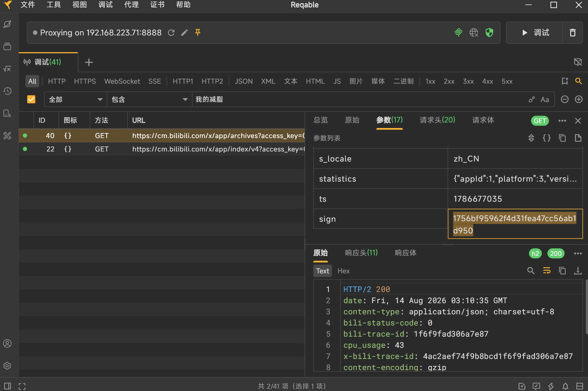This screenshot has height=391, width=588.
Task: Filter by WebSocket traffic
Action: 122,81
